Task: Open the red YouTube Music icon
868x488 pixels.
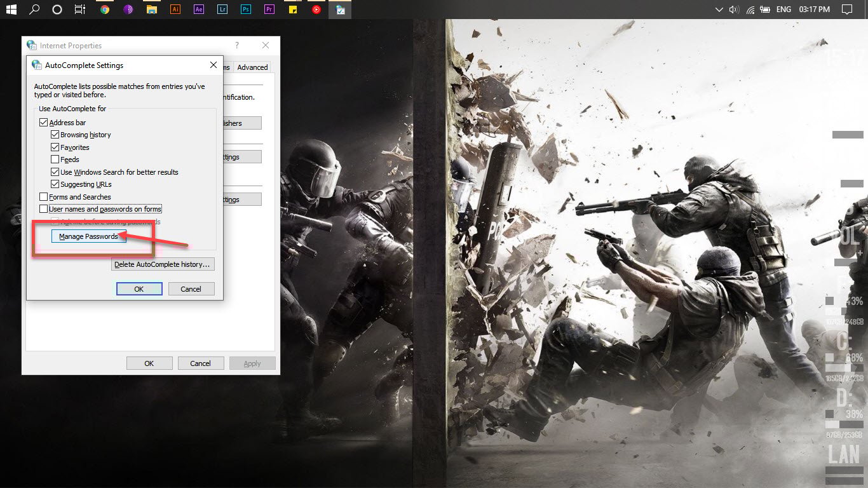Action: tap(316, 10)
